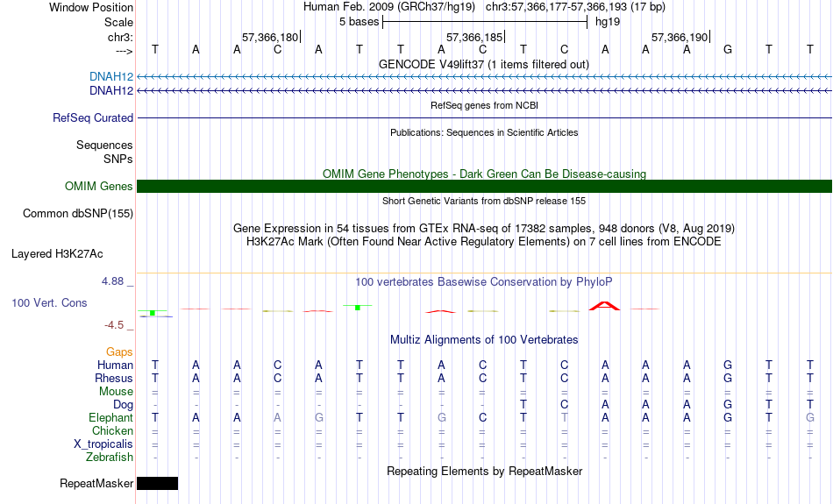Click the dark blue DNAH12 gene label
The height and width of the screenshot is (504, 833).
(x=111, y=91)
